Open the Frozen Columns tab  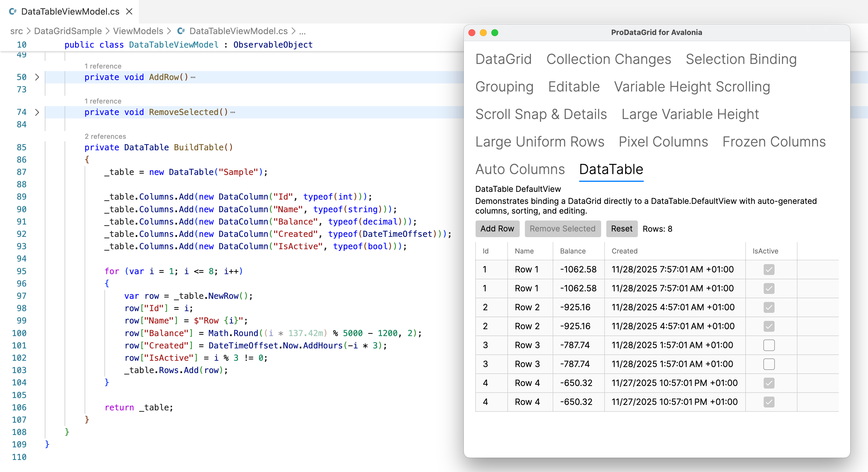774,142
